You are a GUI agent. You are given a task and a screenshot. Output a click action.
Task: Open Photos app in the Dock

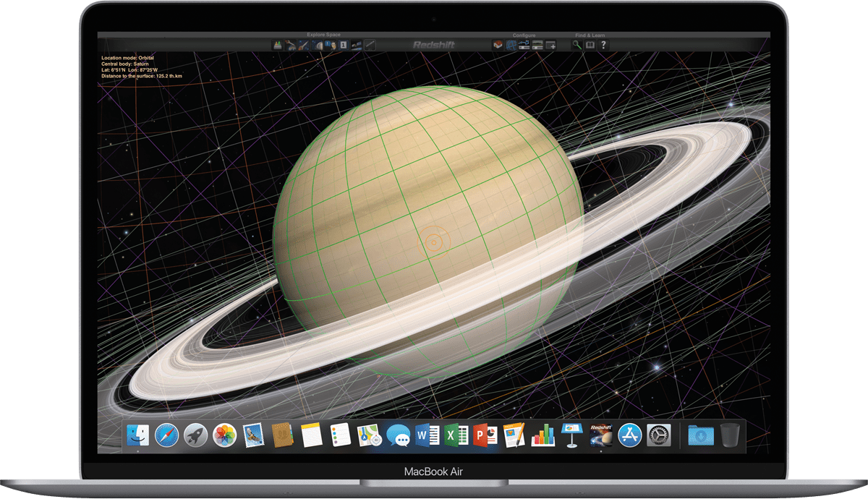pyautogui.click(x=224, y=435)
